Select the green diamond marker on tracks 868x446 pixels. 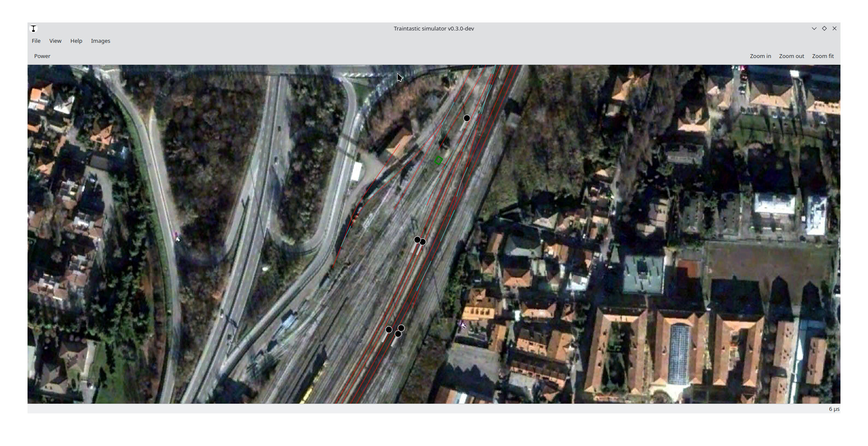tap(439, 161)
